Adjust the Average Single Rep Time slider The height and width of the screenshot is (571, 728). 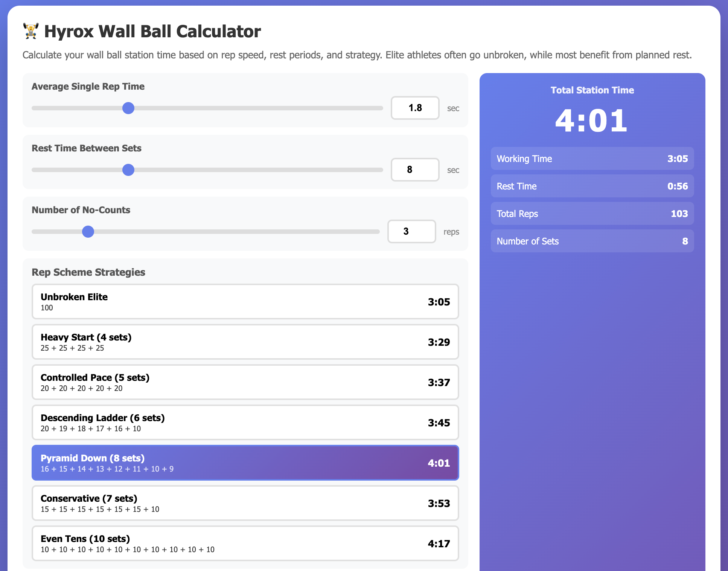pos(128,108)
